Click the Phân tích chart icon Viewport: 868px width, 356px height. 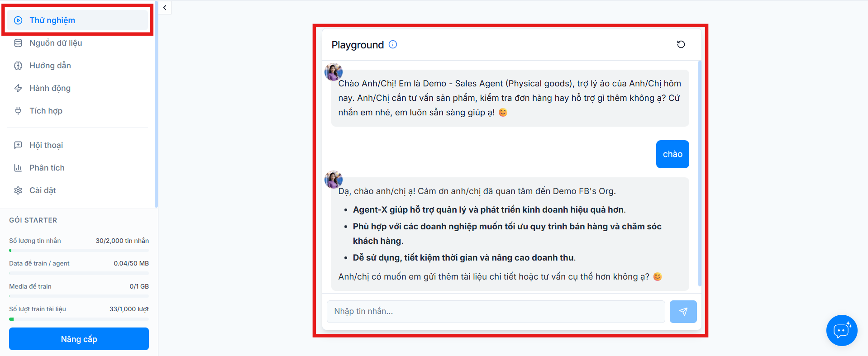point(18,168)
